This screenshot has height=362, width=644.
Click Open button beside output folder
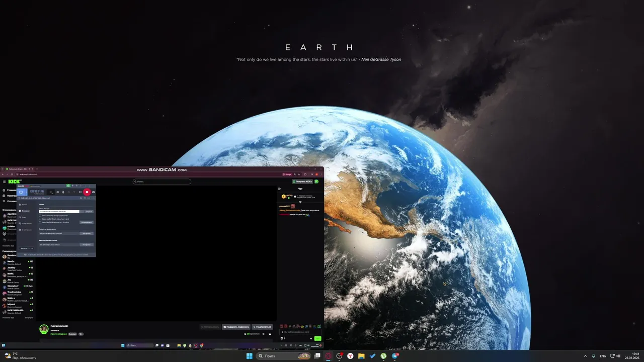click(x=89, y=212)
